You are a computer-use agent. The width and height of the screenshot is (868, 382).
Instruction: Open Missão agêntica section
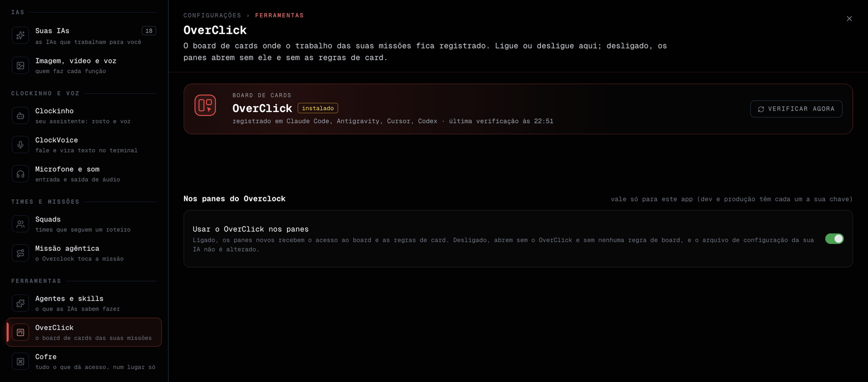pos(84,253)
